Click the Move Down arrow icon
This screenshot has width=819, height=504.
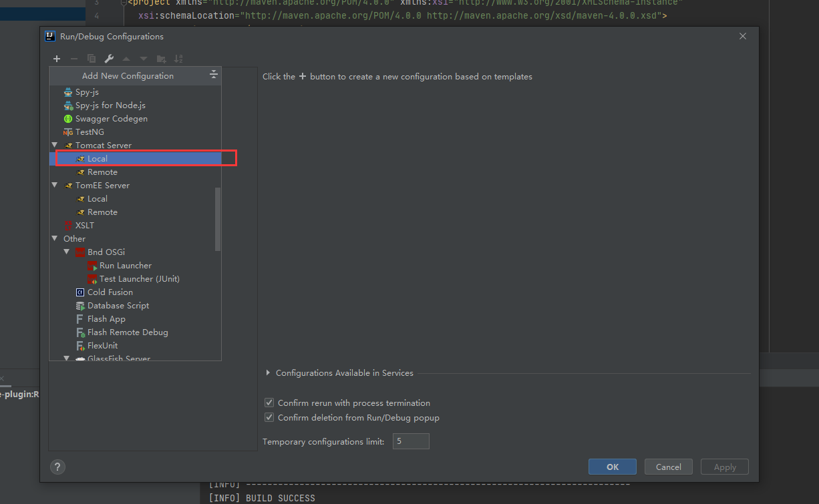point(144,59)
